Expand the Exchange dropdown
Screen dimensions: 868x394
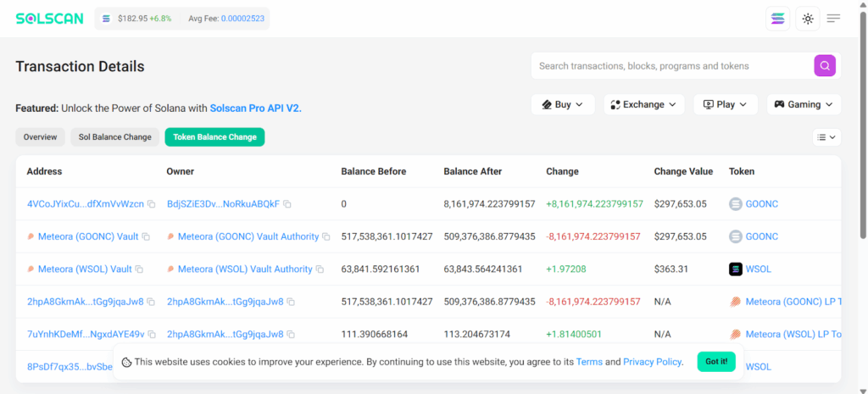coord(643,104)
